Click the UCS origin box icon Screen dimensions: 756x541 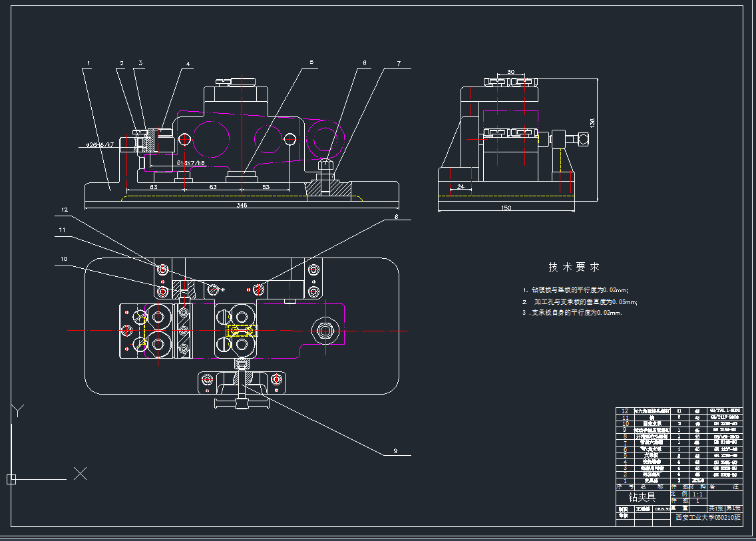[x=11, y=478]
